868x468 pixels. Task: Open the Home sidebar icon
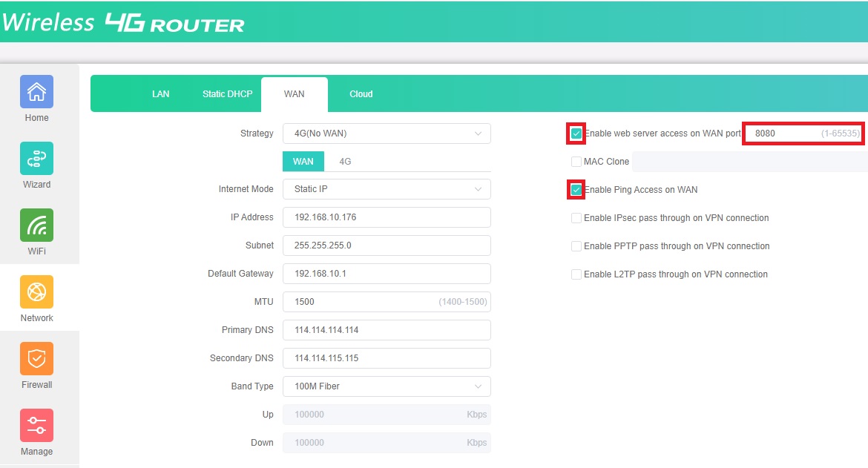click(x=36, y=92)
